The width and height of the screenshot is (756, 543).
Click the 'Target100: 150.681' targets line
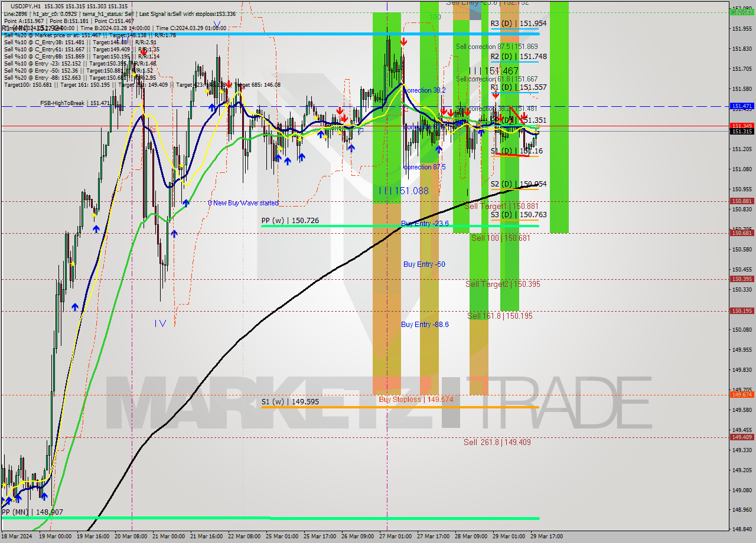click(142, 85)
